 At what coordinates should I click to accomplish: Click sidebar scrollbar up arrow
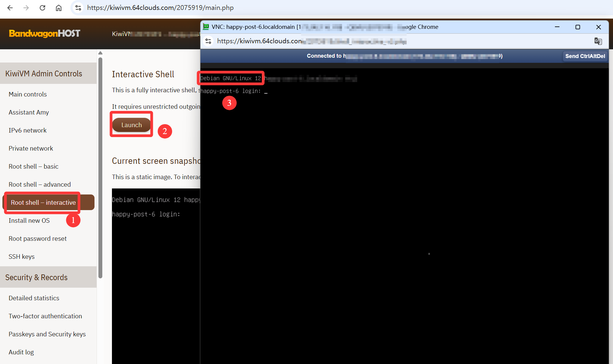pyautogui.click(x=101, y=53)
